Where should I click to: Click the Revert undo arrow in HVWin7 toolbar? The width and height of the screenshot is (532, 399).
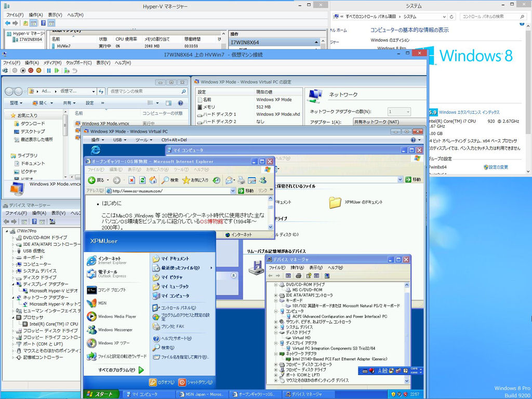pyautogui.click(x=75, y=71)
